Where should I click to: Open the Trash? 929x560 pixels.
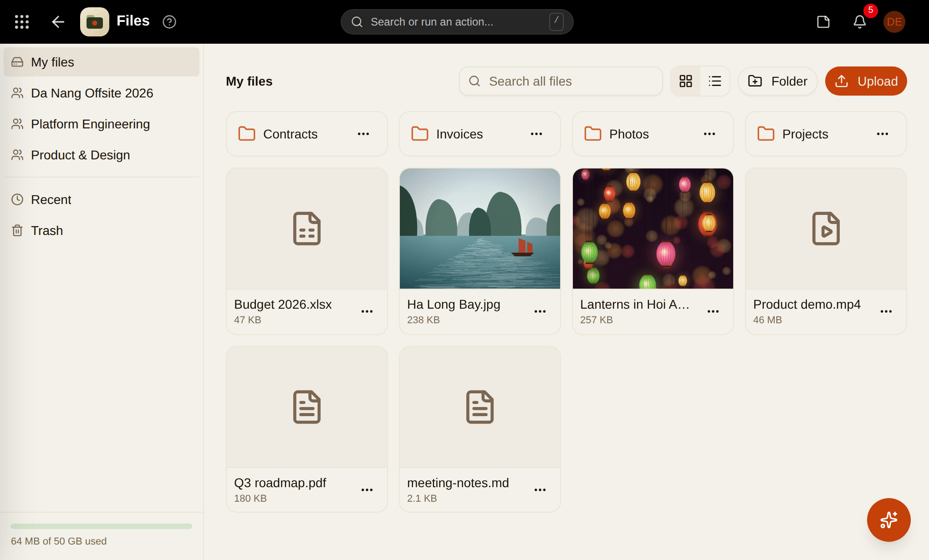[x=102, y=230]
